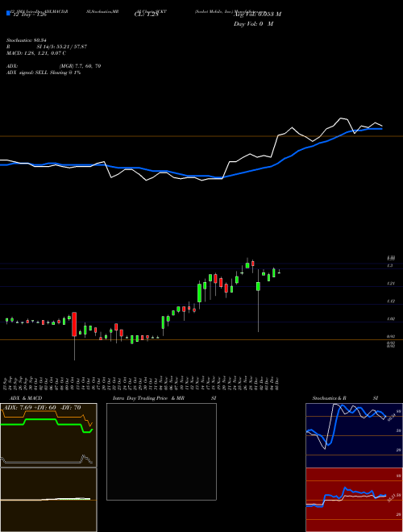Click the large red candle with long lower wick
Image resolution: width=403 pixels, height=532 pixels.
(x=74, y=324)
